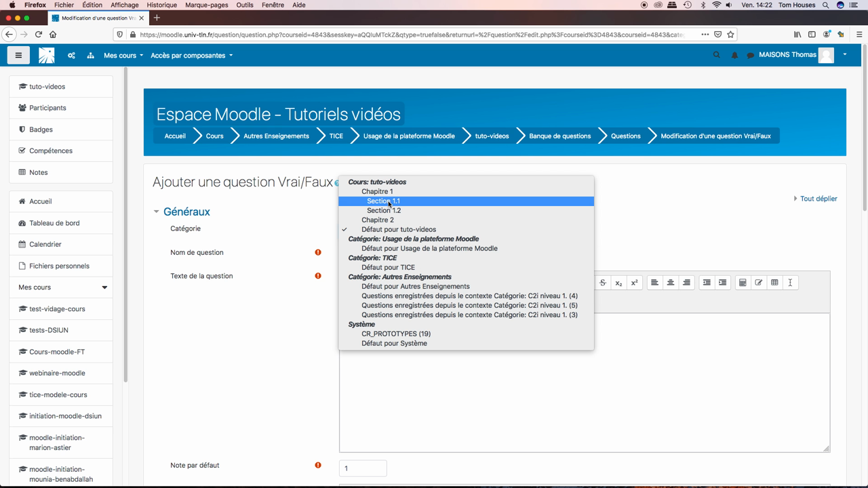The height and width of the screenshot is (488, 868).
Task: Click the site hierarchy icon in navbar
Action: (90, 56)
